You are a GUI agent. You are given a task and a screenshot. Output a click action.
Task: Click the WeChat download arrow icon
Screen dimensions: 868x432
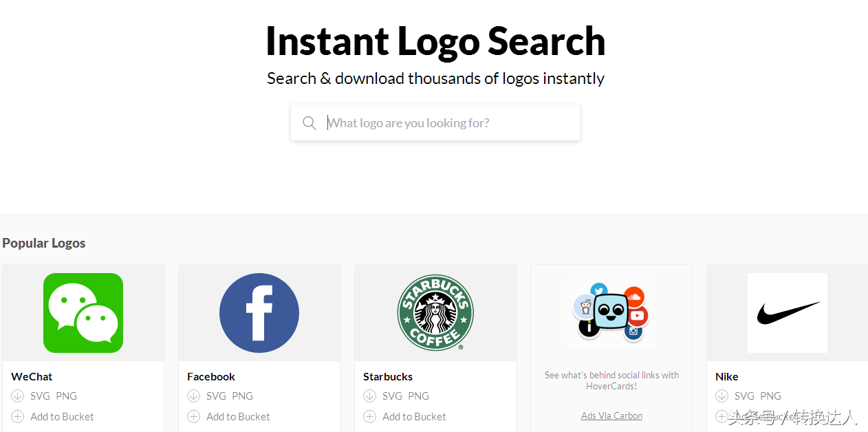[x=18, y=396]
